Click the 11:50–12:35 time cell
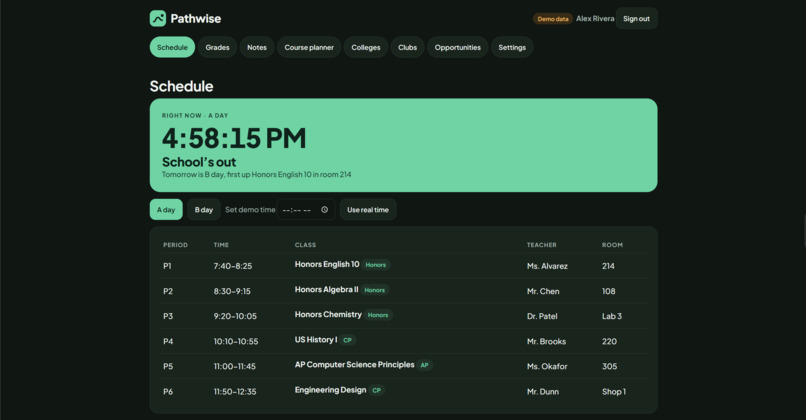The width and height of the screenshot is (806, 420). point(235,392)
